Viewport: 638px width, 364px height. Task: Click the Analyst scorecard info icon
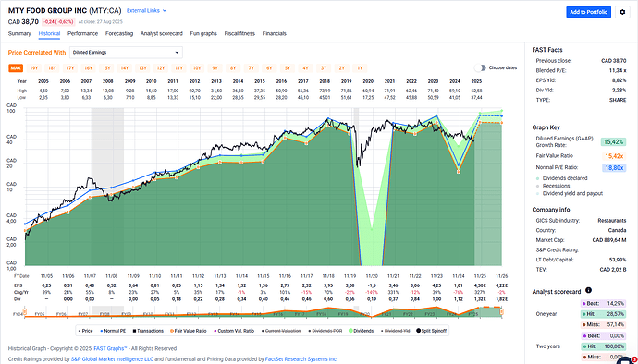coord(588,290)
